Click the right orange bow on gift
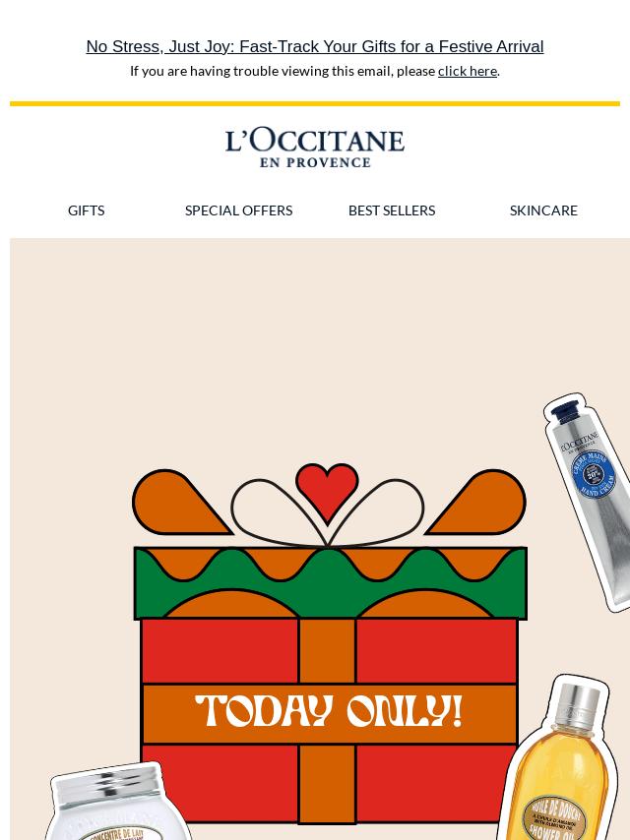630x840 pixels. click(x=476, y=502)
